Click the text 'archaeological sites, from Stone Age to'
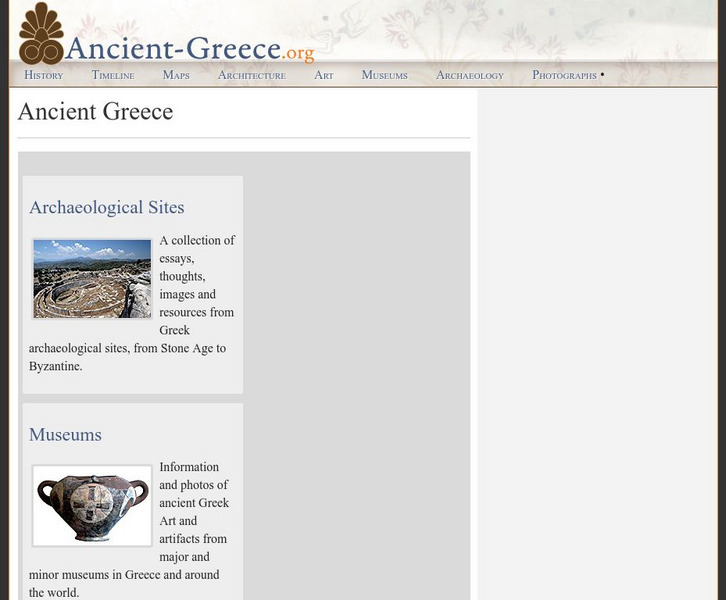 (127, 348)
